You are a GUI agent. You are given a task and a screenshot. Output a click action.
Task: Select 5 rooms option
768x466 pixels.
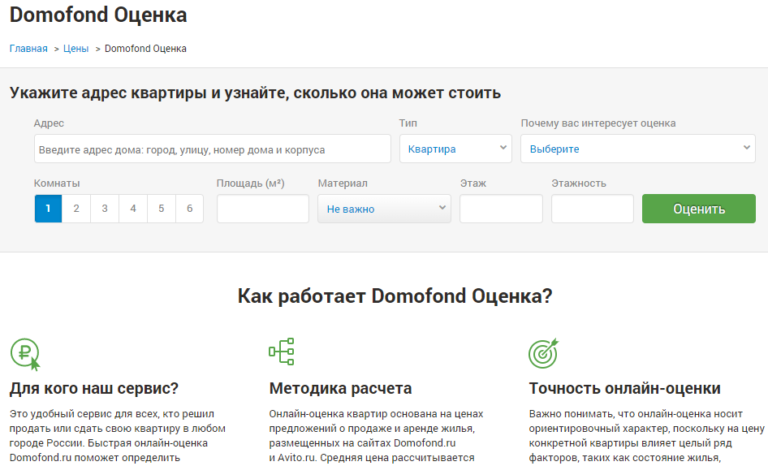tap(161, 209)
